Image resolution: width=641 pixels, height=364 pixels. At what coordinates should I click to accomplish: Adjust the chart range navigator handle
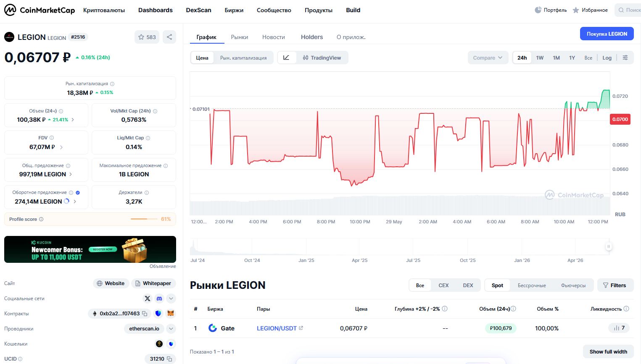pyautogui.click(x=608, y=246)
